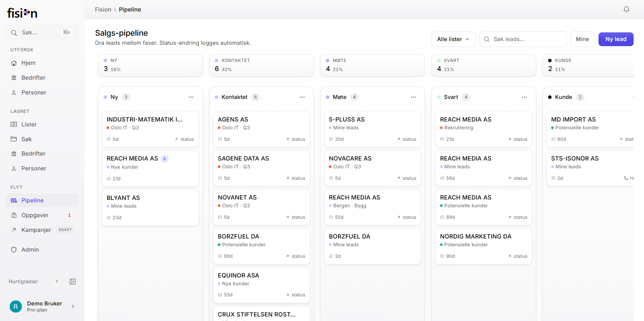The height and width of the screenshot is (321, 644).
Task: Click the Søk leads search field
Action: pos(523,39)
